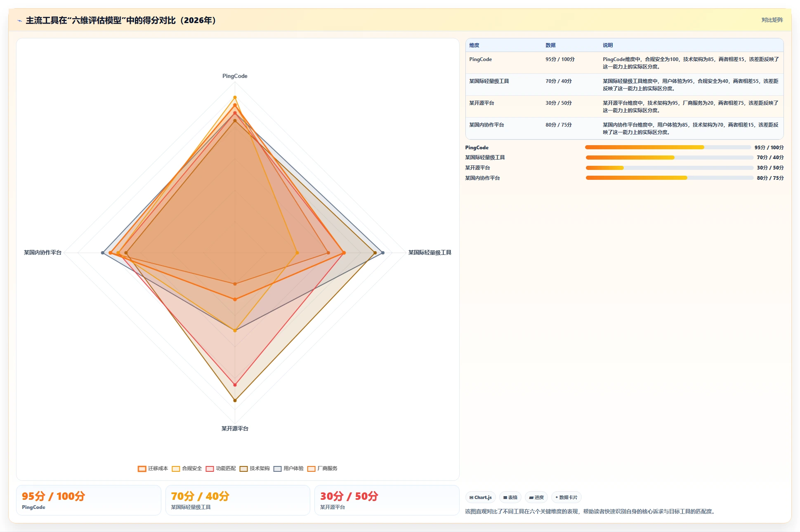
Task: Click the topmost 合规安全 point on PingCode axis
Action: [235, 97]
